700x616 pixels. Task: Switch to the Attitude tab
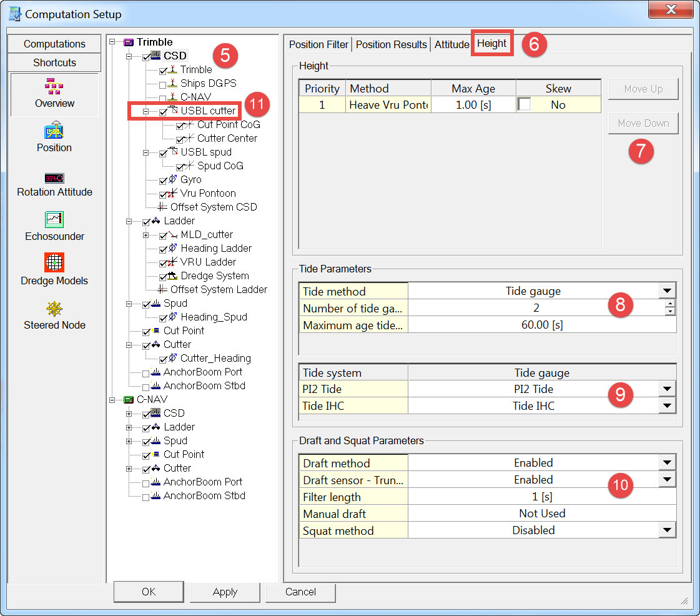pyautogui.click(x=451, y=44)
